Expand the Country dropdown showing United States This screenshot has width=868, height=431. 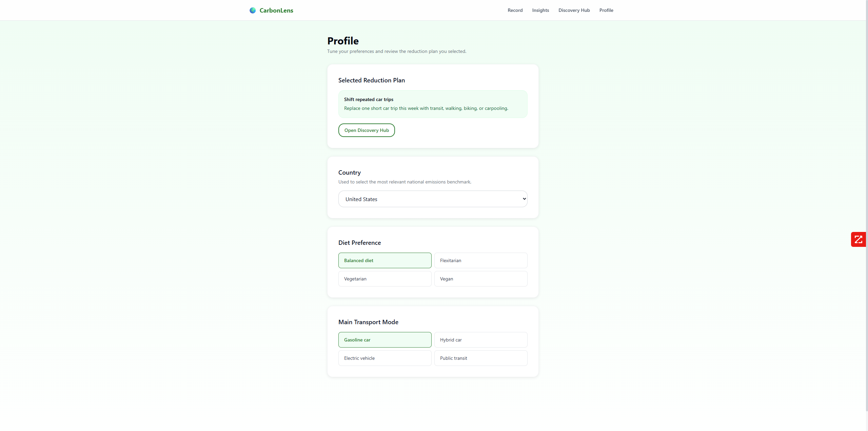[x=433, y=199]
